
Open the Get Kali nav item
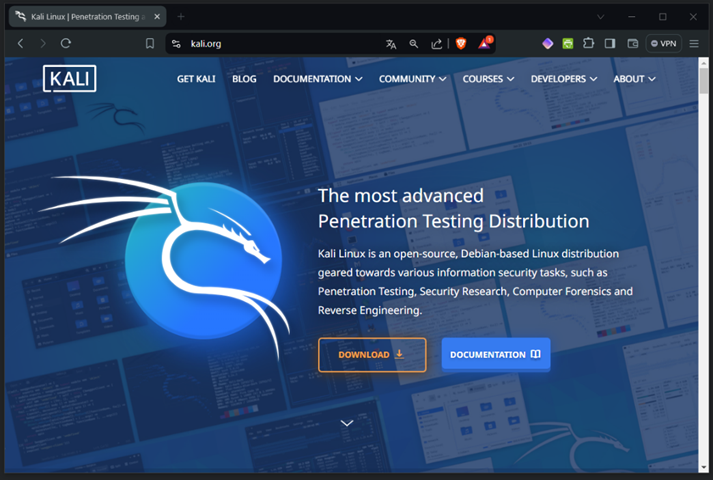(x=196, y=79)
